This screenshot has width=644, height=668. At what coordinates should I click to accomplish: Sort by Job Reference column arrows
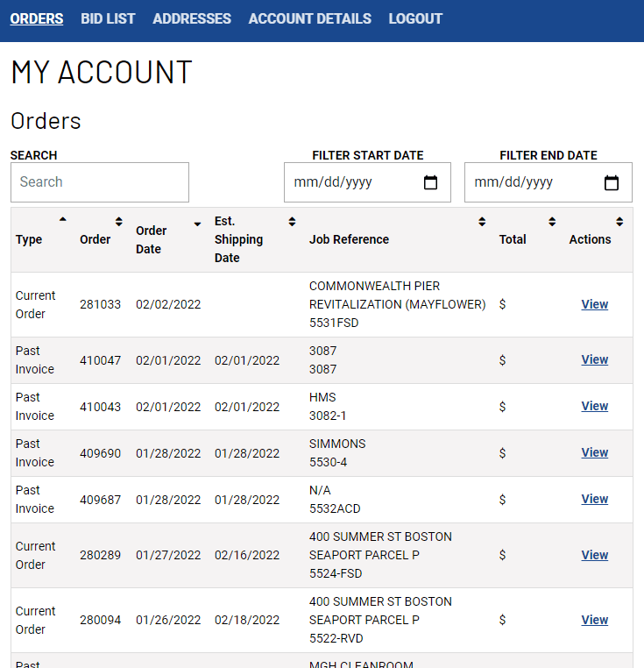[x=482, y=222]
